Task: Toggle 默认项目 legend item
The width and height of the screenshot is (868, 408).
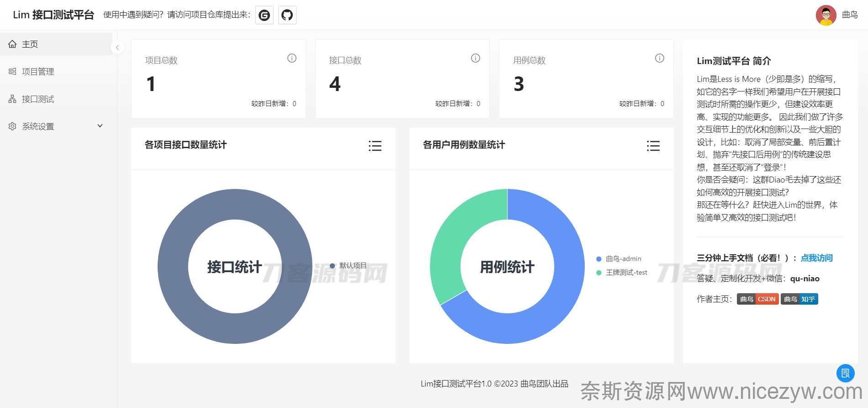Action: [348, 266]
